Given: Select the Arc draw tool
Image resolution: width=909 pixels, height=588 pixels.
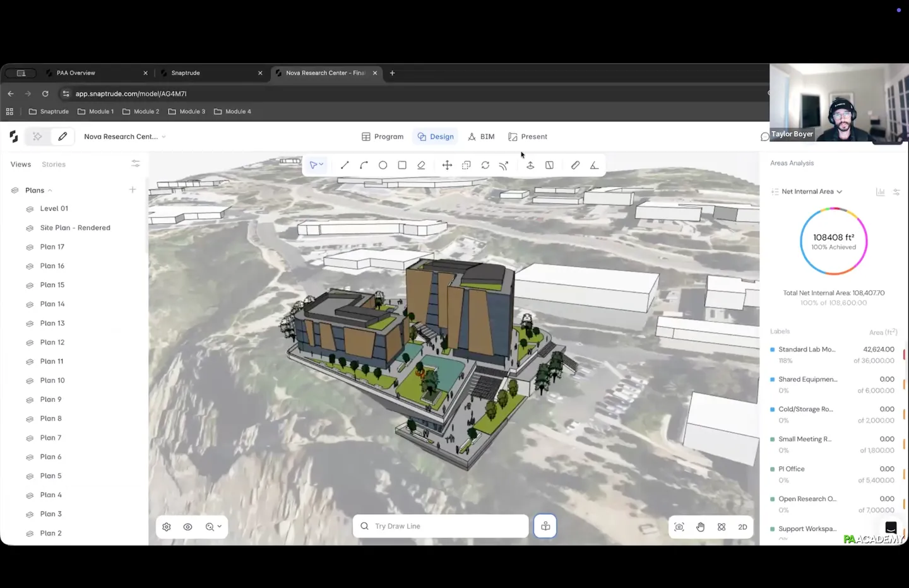Looking at the screenshot, I should (x=364, y=165).
